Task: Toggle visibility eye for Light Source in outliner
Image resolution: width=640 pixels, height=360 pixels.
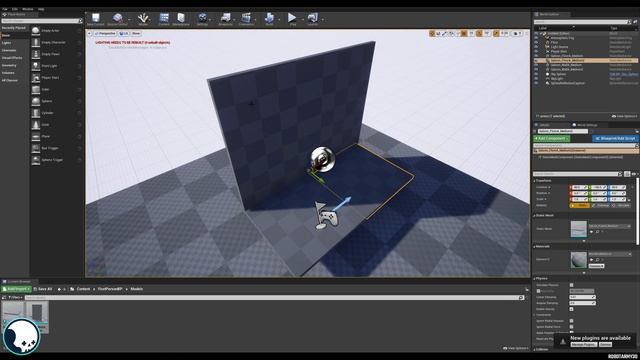Action: point(536,47)
